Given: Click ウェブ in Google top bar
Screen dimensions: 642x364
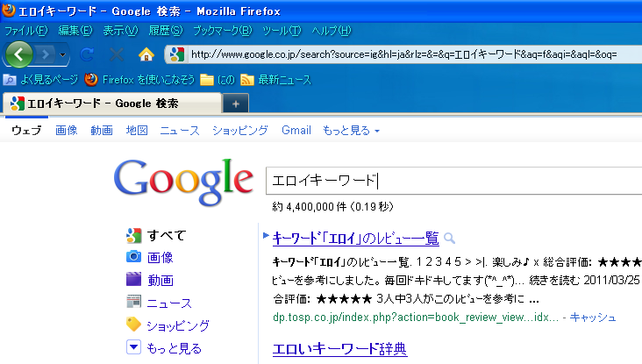Looking at the screenshot, I should tap(26, 130).
